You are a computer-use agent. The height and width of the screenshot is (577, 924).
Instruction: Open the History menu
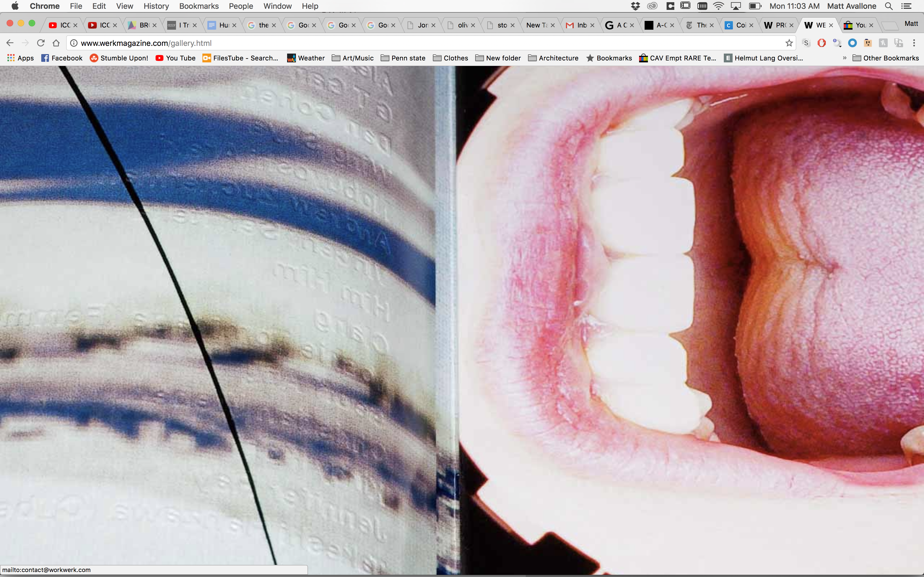tap(156, 6)
